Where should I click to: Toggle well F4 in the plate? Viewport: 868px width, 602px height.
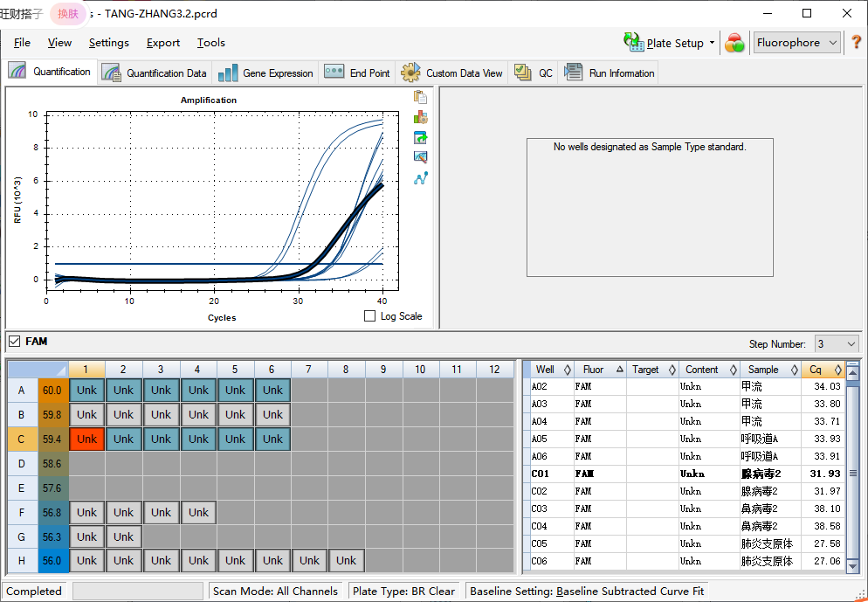point(198,512)
